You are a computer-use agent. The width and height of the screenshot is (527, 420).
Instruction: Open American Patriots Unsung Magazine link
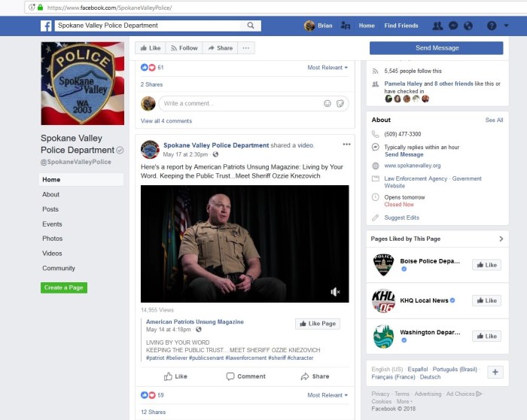click(195, 322)
